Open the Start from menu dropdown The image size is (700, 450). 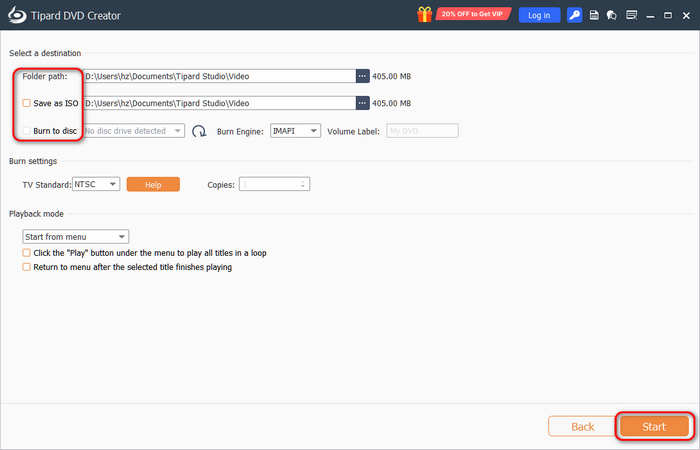[75, 237]
